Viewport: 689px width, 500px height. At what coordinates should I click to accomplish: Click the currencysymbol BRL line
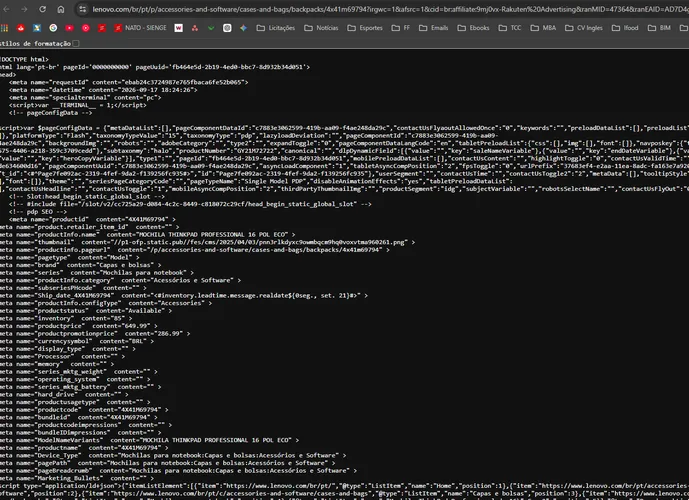(x=77, y=341)
